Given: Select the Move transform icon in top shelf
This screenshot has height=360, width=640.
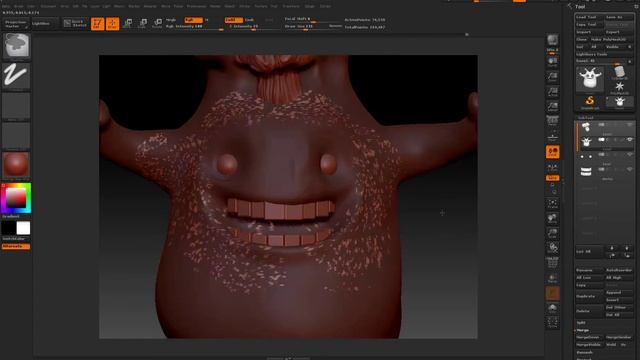Looking at the screenshot, I should point(128,24).
